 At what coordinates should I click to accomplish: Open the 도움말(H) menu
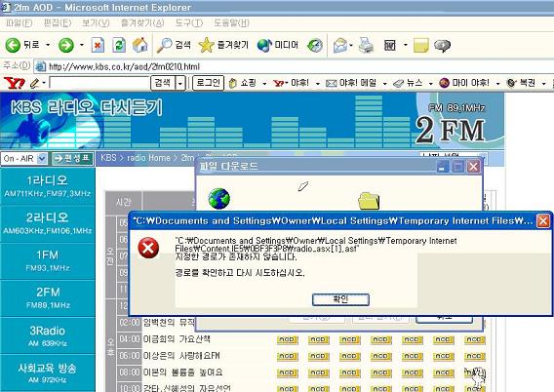click(x=231, y=23)
